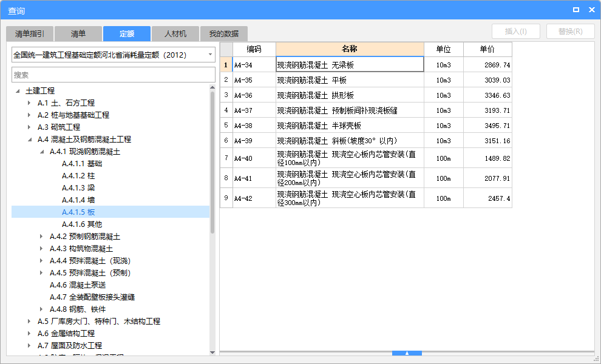The height and width of the screenshot is (364, 601).
Task: Select code cell A4-41
Action: coord(254,178)
